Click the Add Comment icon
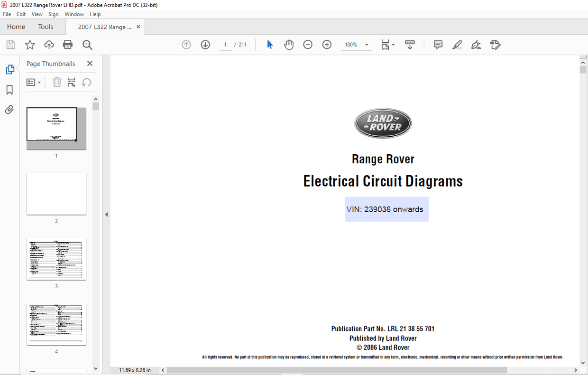 [437, 44]
